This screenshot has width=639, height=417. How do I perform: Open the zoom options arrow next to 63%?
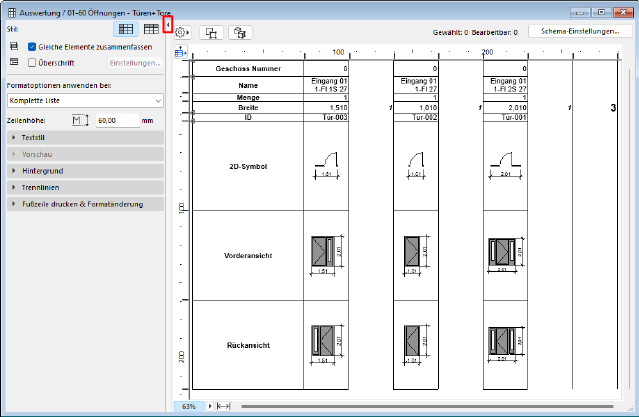210,406
